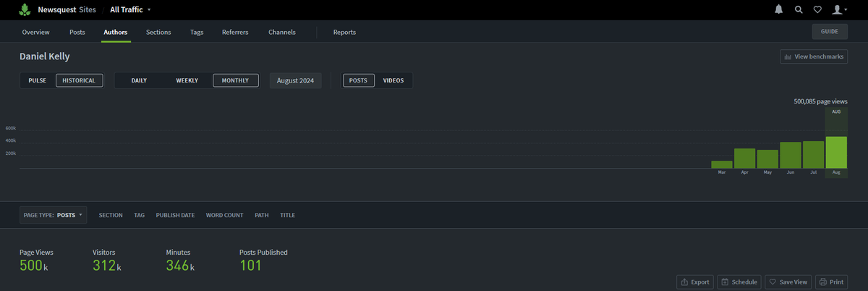Screen dimensions: 868x291
Task: Open favorites heart icon in header
Action: click(x=817, y=10)
